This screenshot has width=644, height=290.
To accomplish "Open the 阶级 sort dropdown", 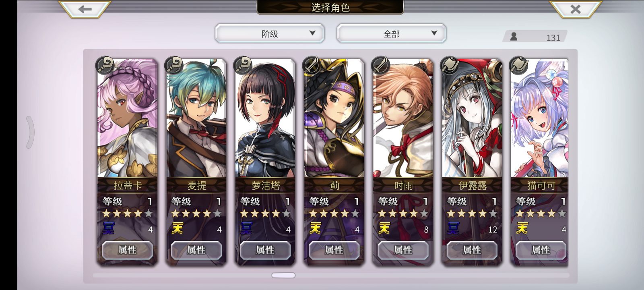I will (x=270, y=34).
